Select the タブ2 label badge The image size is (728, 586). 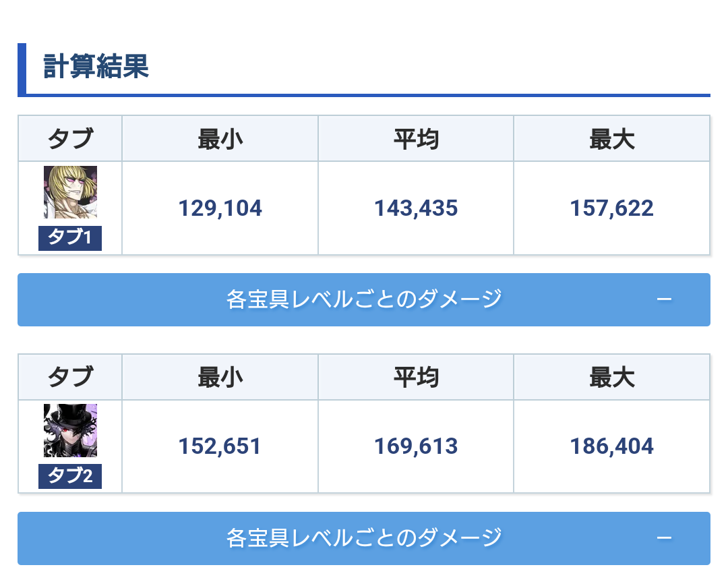(x=70, y=476)
